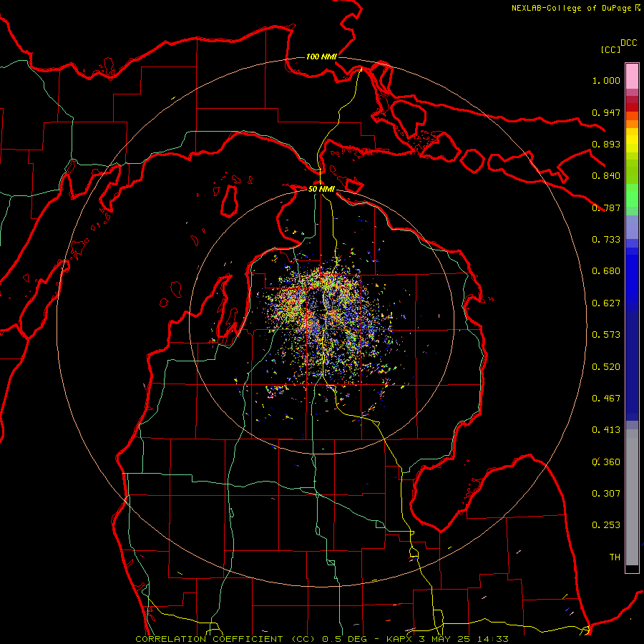The image size is (644, 644).
Task: Click the 0.253 color scale value
Action: pos(606,525)
